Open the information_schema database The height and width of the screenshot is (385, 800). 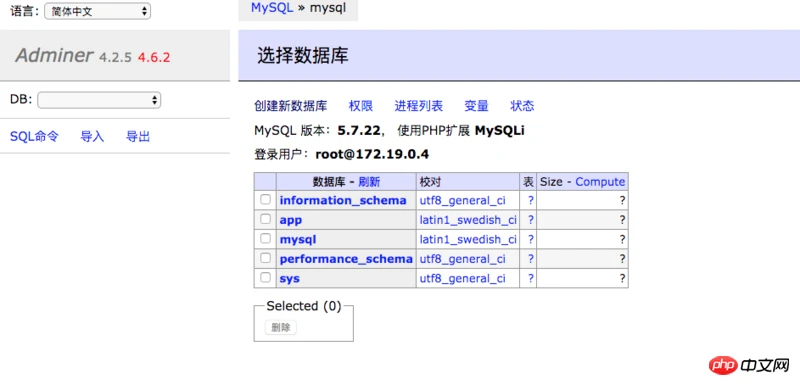[x=343, y=200]
